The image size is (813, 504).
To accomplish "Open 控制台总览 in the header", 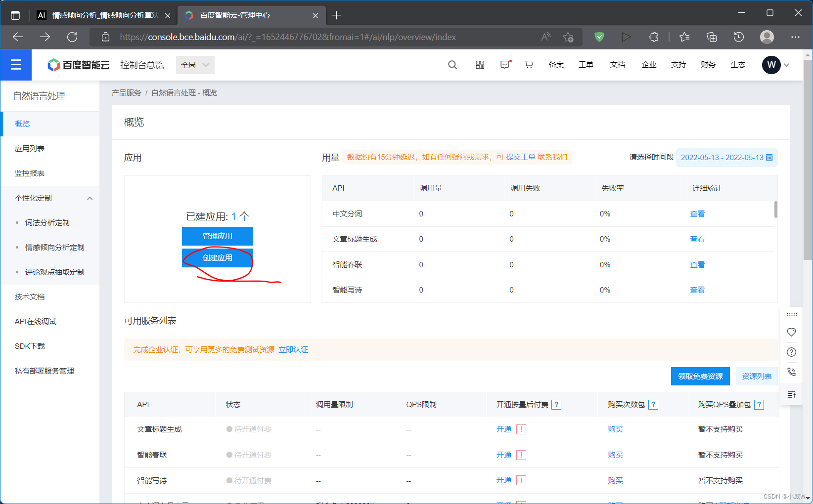I will [x=142, y=65].
